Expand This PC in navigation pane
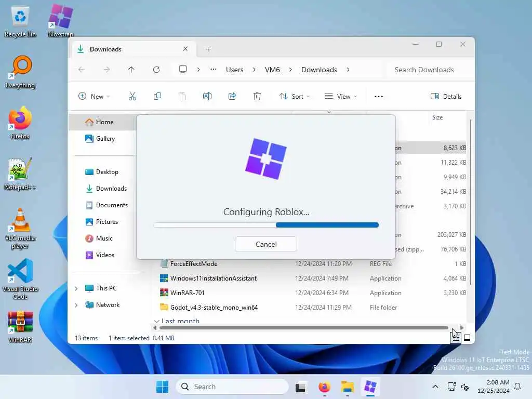The height and width of the screenshot is (399, 532). 76,288
